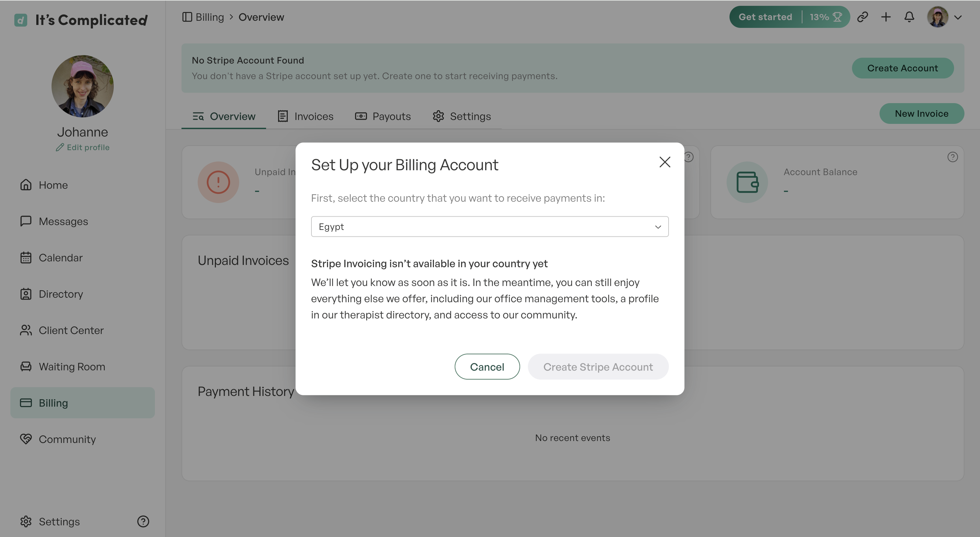The height and width of the screenshot is (537, 980).
Task: Click 'No Stripe Account Found' heading
Action: [248, 61]
